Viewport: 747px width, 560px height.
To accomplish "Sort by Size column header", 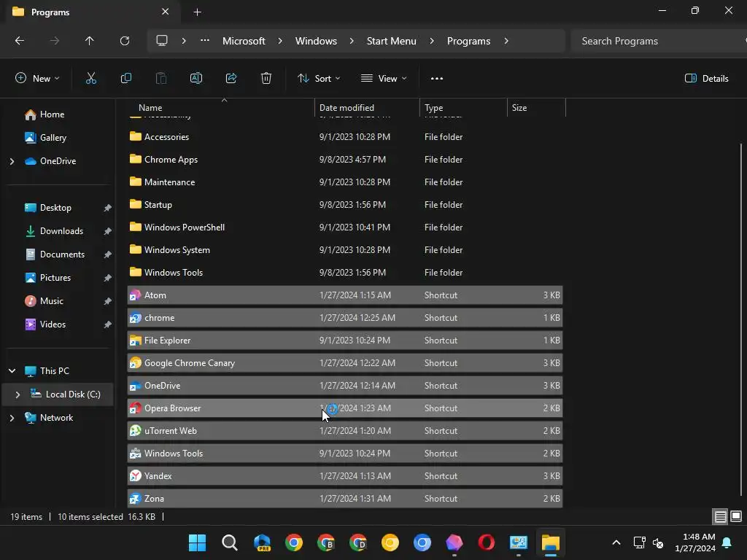I will (536, 108).
